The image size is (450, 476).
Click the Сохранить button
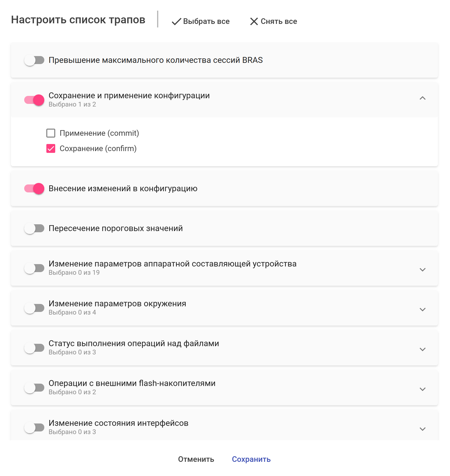pos(251,459)
